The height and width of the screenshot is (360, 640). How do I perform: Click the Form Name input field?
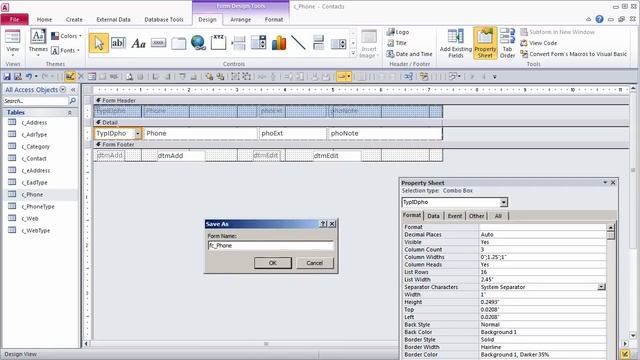coord(271,245)
